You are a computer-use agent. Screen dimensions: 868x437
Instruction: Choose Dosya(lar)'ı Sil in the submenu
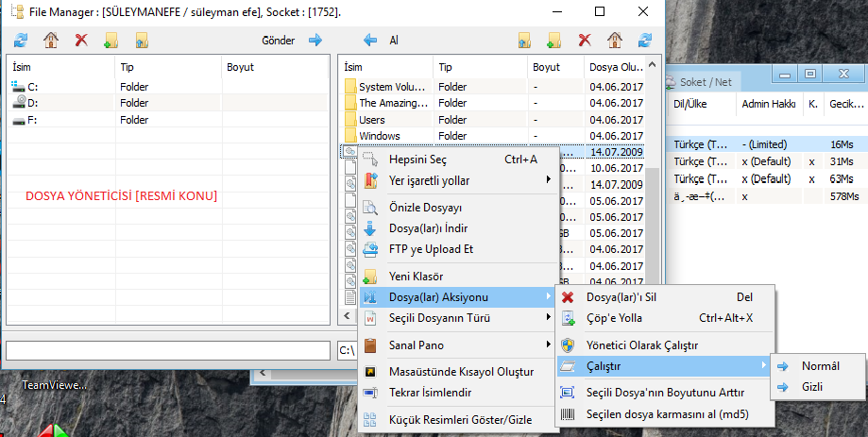pyautogui.click(x=664, y=297)
